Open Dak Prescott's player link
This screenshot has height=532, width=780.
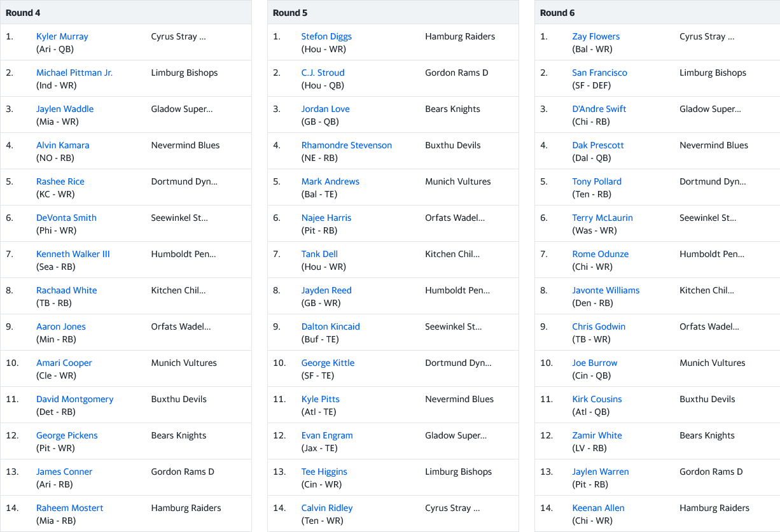[597, 145]
